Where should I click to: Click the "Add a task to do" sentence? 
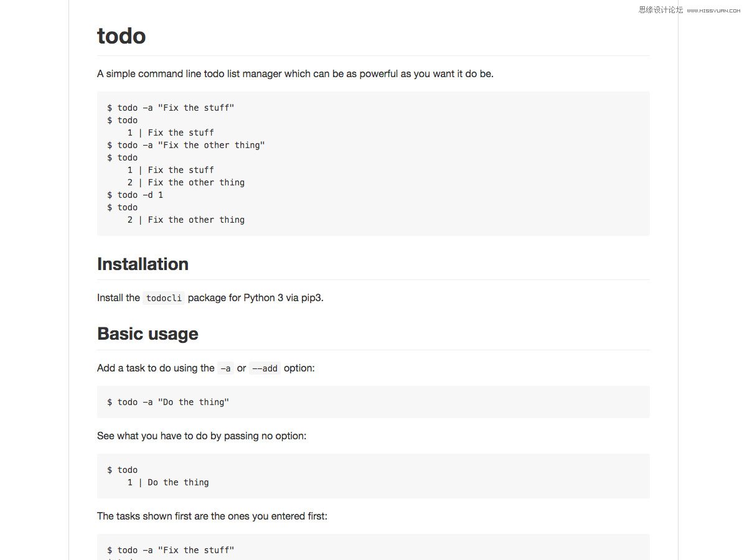[x=206, y=368]
